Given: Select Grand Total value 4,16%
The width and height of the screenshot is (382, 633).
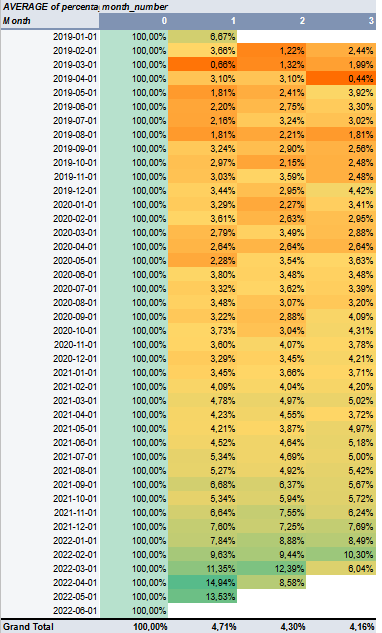Looking at the screenshot, I should click(x=341, y=627).
